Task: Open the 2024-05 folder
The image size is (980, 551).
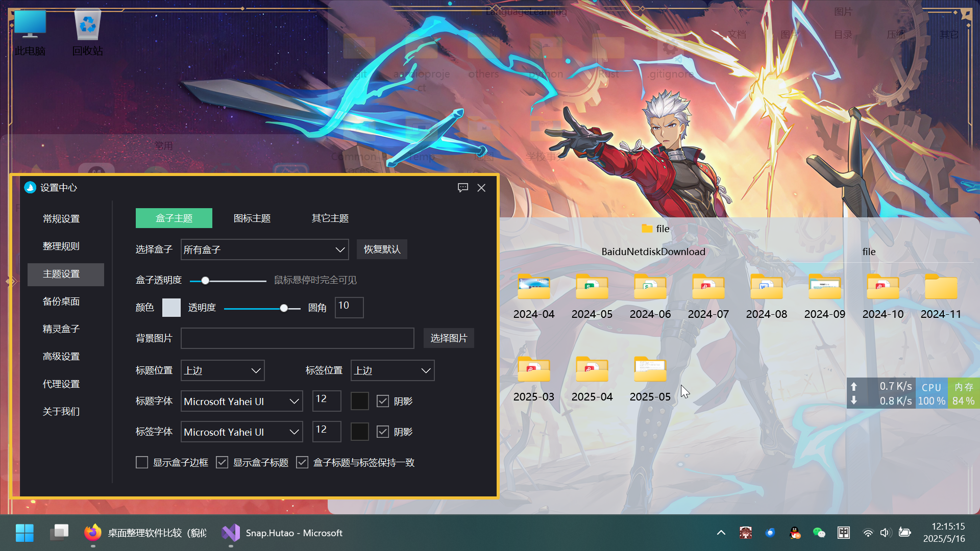Action: pos(592,297)
